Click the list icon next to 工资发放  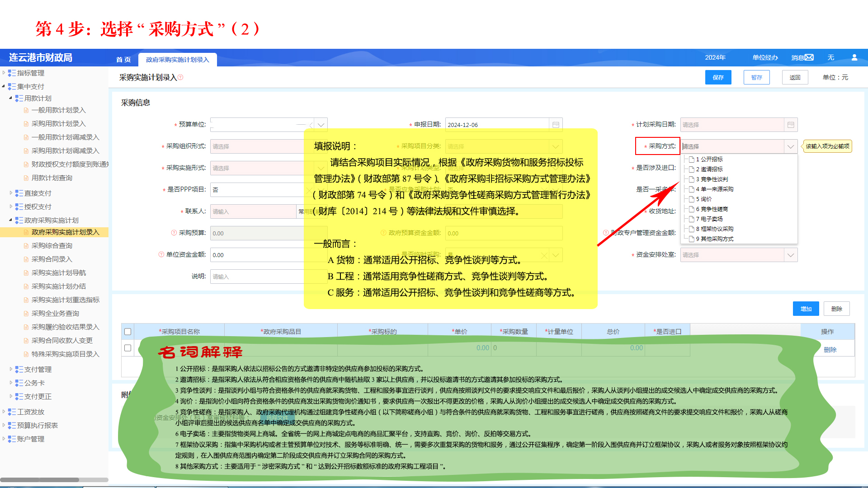point(12,412)
